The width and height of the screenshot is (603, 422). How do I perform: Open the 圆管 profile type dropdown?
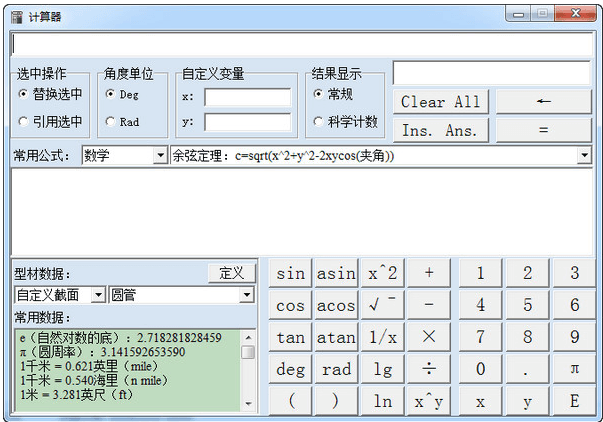coord(246,295)
